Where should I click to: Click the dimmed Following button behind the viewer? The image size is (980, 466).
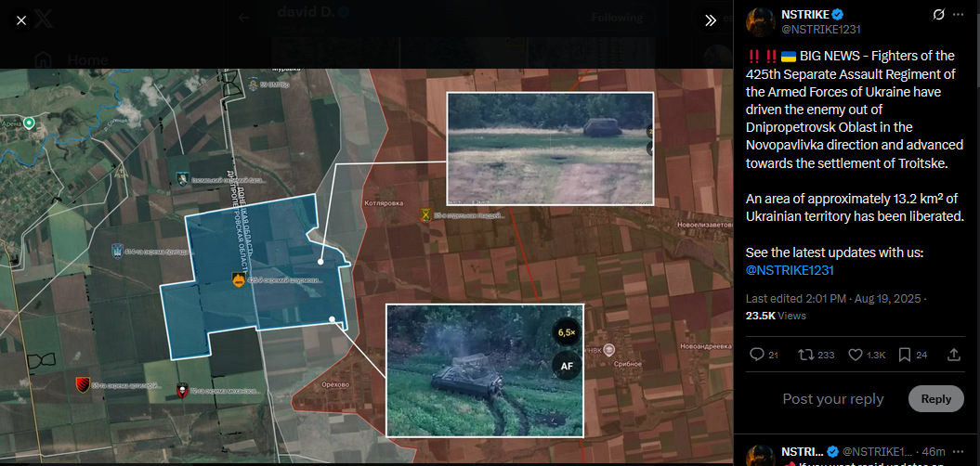[x=618, y=18]
